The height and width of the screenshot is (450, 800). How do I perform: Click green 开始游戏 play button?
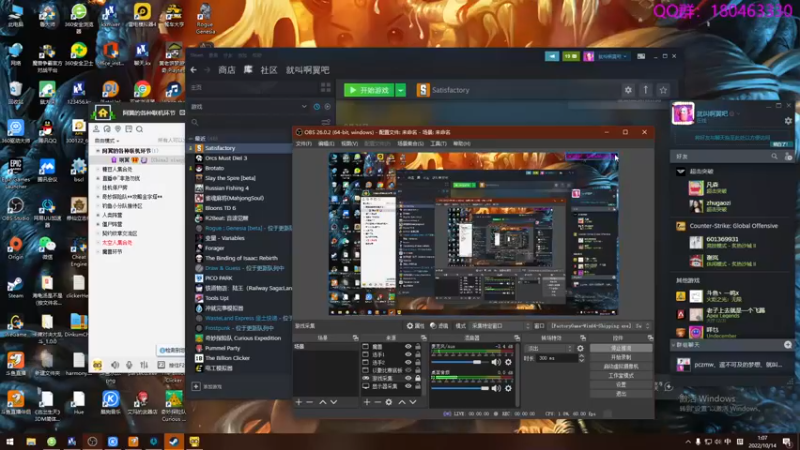(x=369, y=90)
